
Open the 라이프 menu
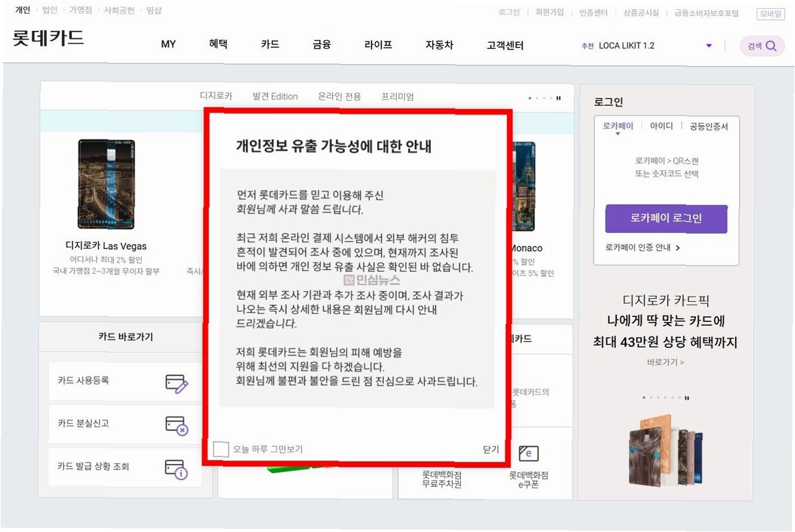pos(378,45)
